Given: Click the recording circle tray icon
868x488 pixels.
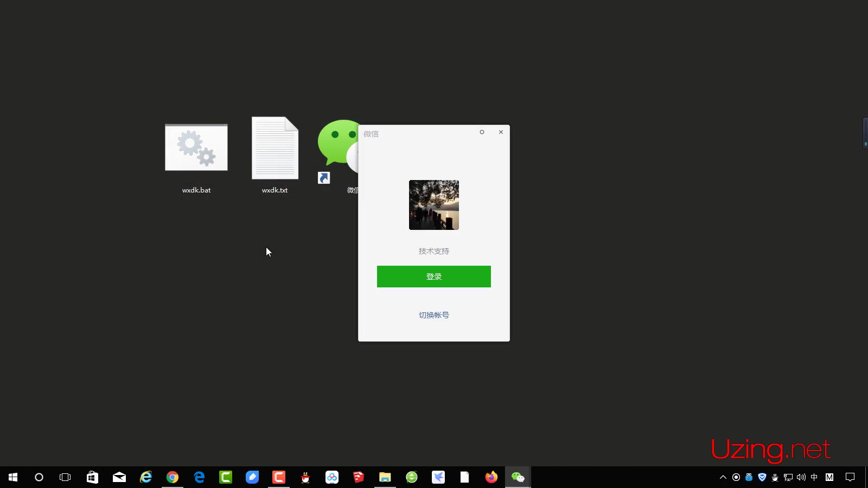Looking at the screenshot, I should [x=736, y=477].
